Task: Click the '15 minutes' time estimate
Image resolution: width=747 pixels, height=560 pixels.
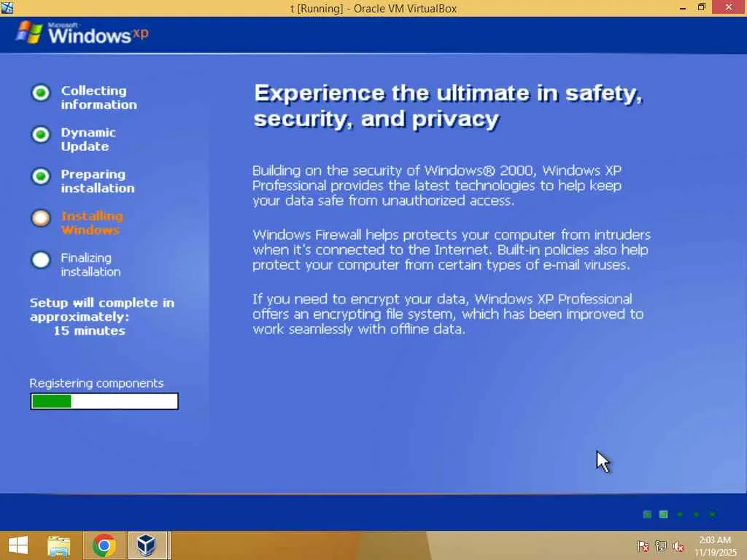Action: pos(89,330)
